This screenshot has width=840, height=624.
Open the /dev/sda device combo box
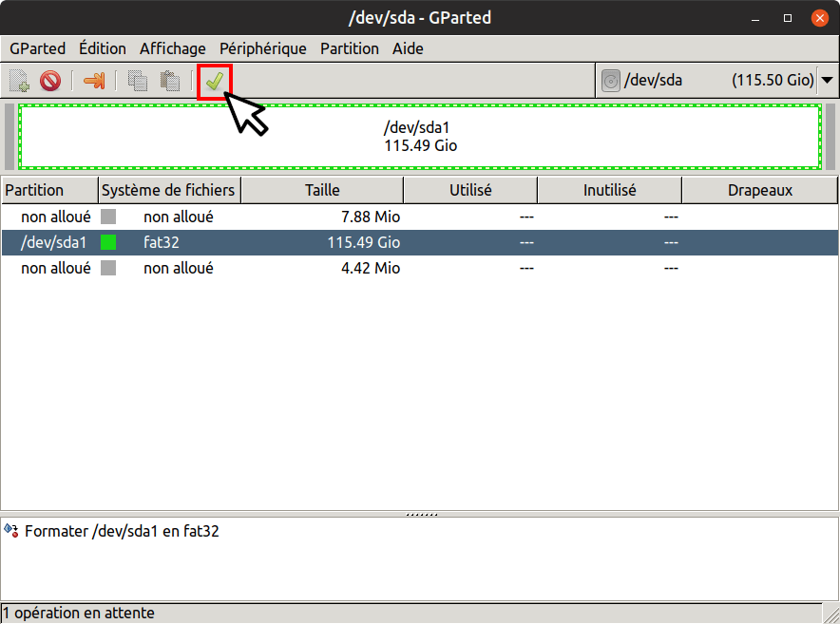pos(716,81)
